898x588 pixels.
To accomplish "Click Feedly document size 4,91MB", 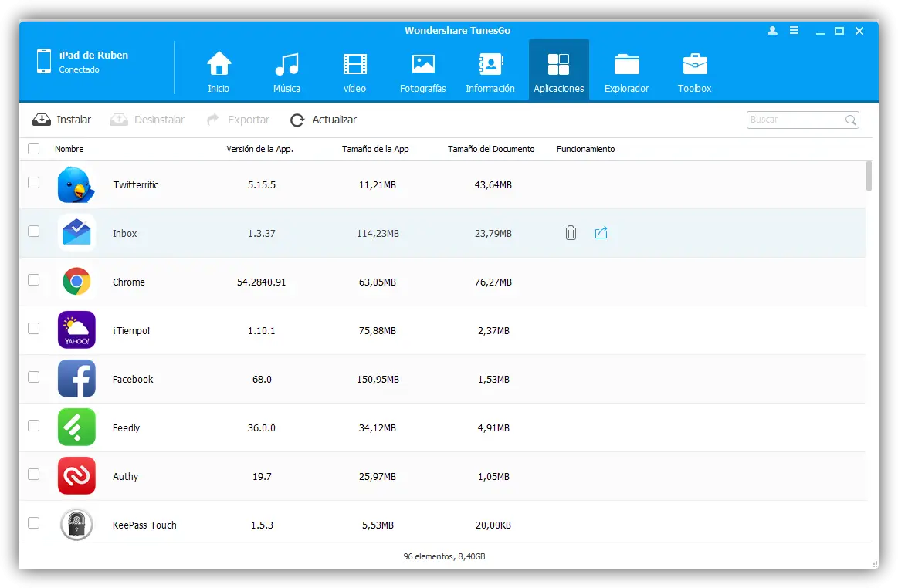I will (x=493, y=428).
